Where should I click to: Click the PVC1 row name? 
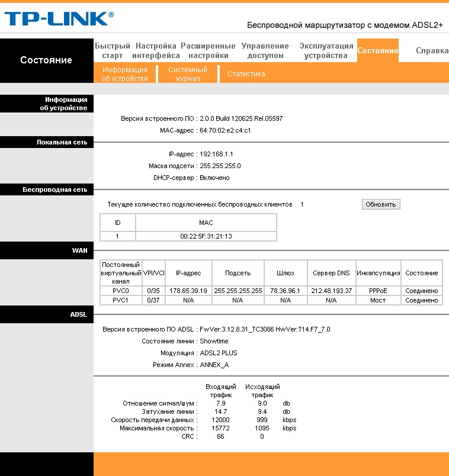pos(121,300)
